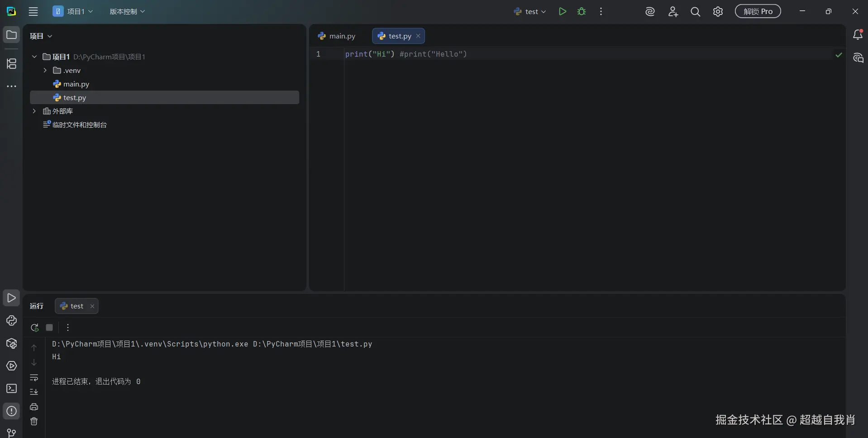Open the test run configuration dropdown
868x438 pixels.
pyautogui.click(x=530, y=12)
